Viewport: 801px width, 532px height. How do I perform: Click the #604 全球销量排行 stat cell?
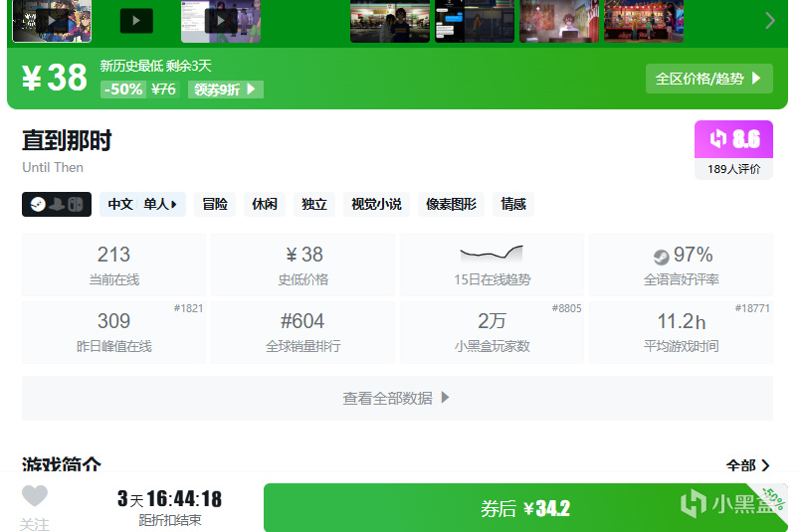(302, 332)
